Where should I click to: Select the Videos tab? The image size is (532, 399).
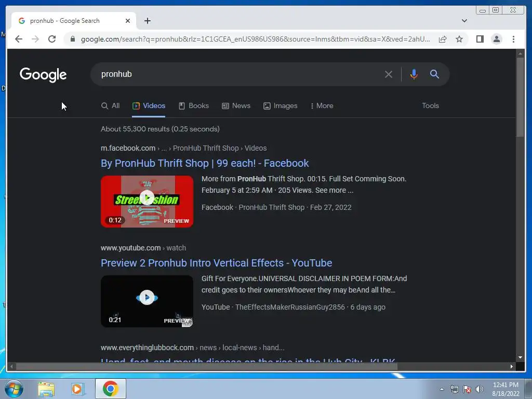149,105
